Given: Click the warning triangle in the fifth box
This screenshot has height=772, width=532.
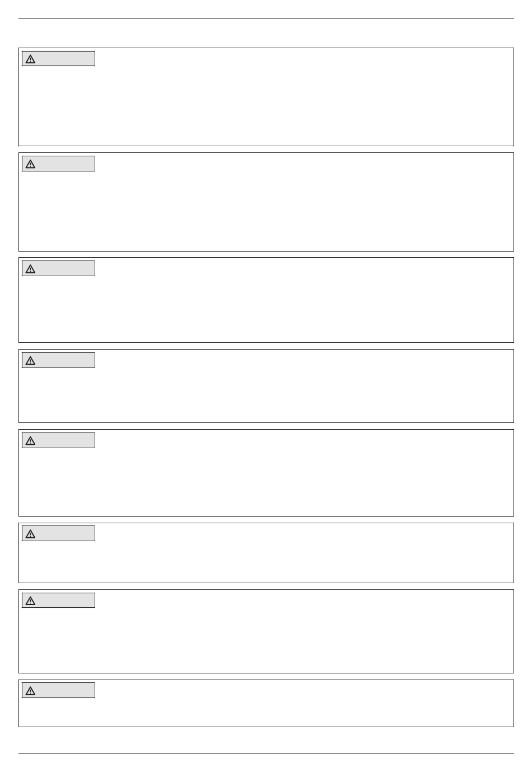Looking at the screenshot, I should click(x=30, y=441).
